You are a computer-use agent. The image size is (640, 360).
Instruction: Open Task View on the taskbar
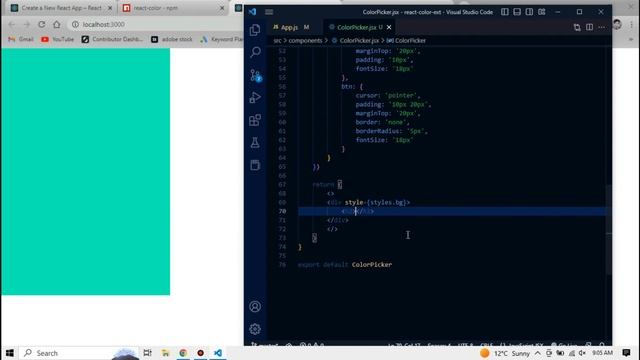click(x=147, y=353)
